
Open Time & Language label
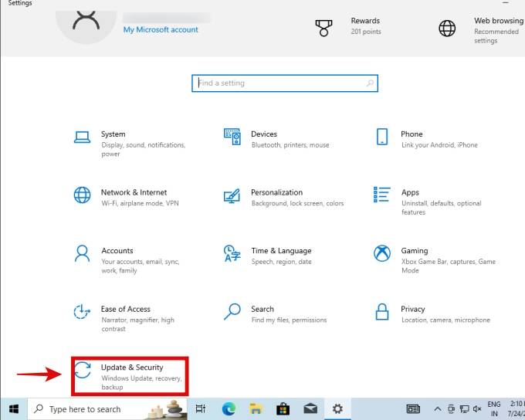point(281,250)
